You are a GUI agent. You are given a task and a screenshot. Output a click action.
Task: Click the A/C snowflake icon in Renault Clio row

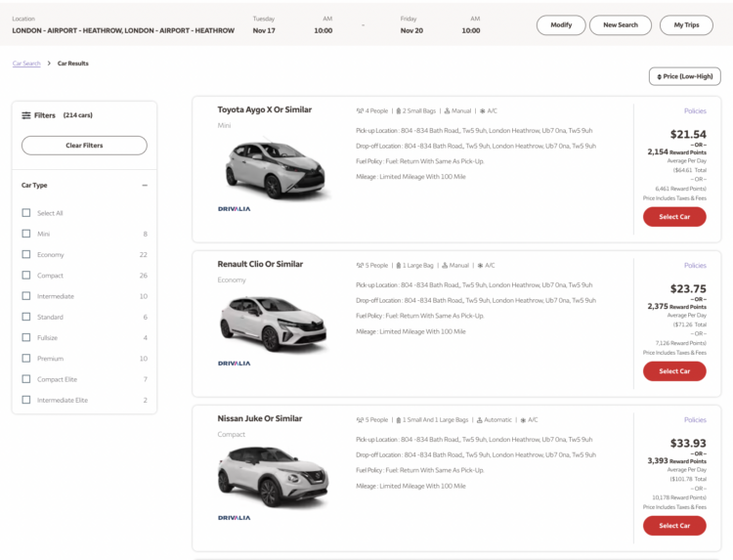click(480, 266)
